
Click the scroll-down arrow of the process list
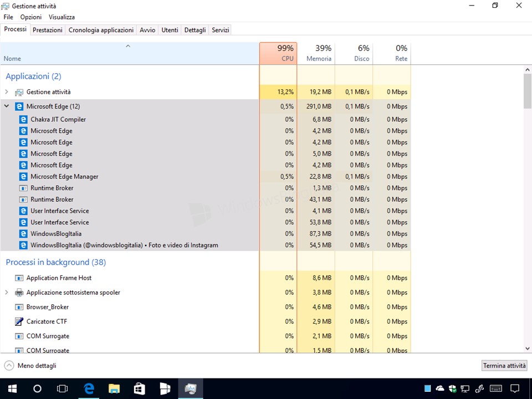pyautogui.click(x=527, y=349)
